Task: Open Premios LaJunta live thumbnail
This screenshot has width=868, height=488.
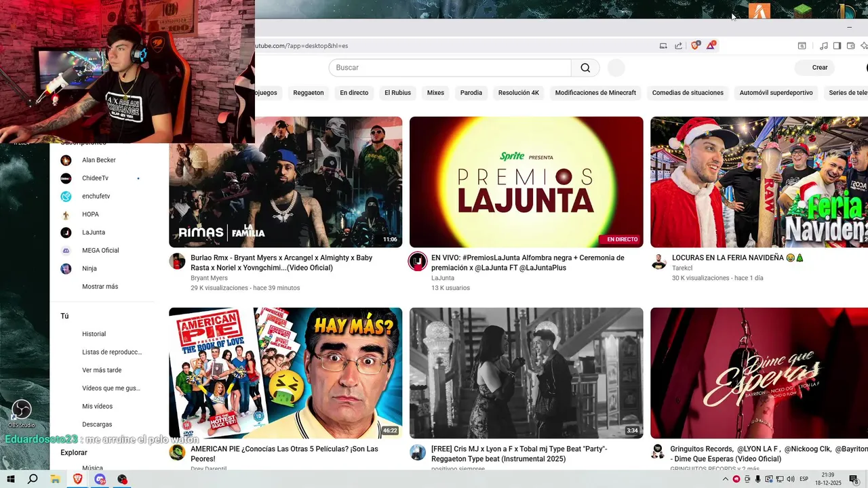Action: click(x=526, y=182)
